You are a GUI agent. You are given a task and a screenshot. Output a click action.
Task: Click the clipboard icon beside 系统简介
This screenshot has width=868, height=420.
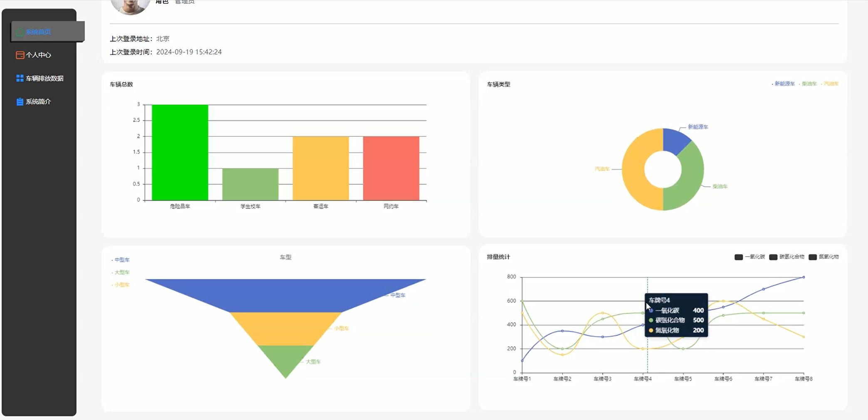[20, 101]
